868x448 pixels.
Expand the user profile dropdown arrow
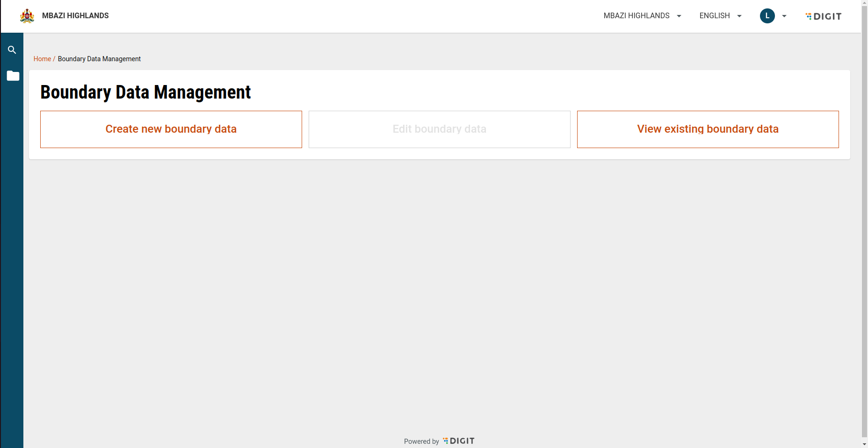pos(784,16)
